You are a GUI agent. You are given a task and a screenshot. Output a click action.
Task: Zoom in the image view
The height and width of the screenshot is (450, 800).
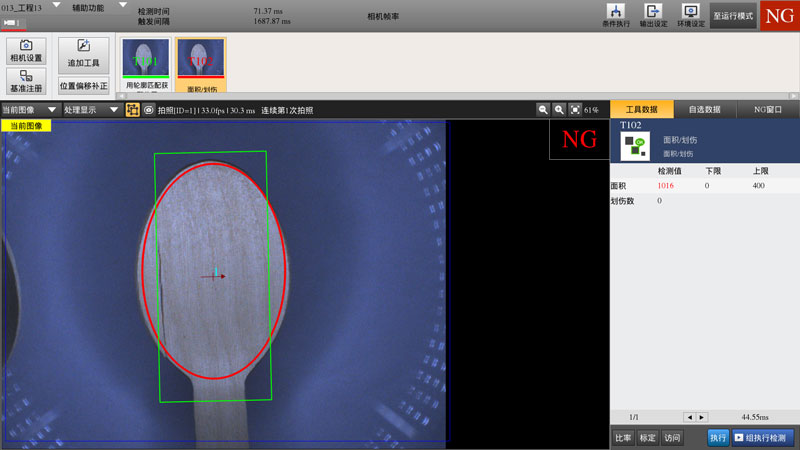click(559, 110)
